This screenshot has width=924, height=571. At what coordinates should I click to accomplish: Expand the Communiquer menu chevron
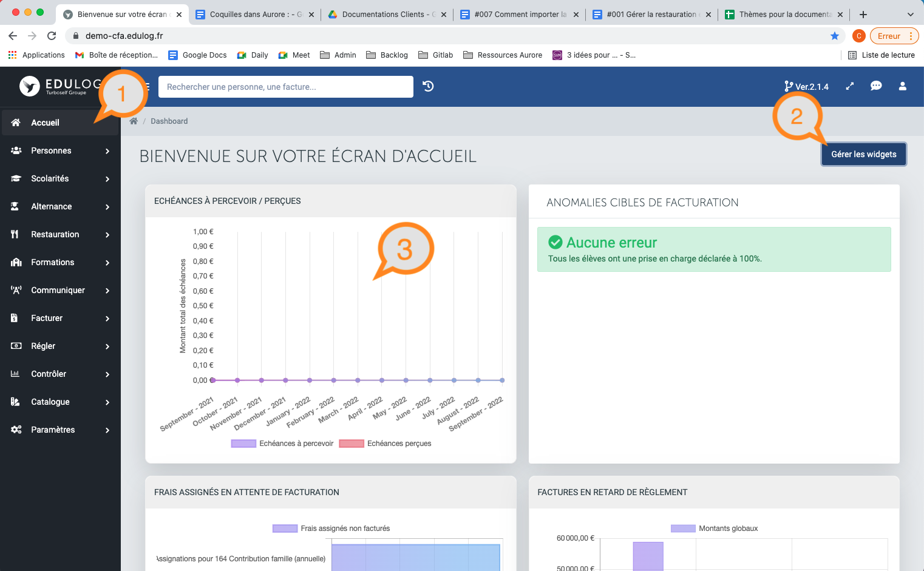pos(107,291)
